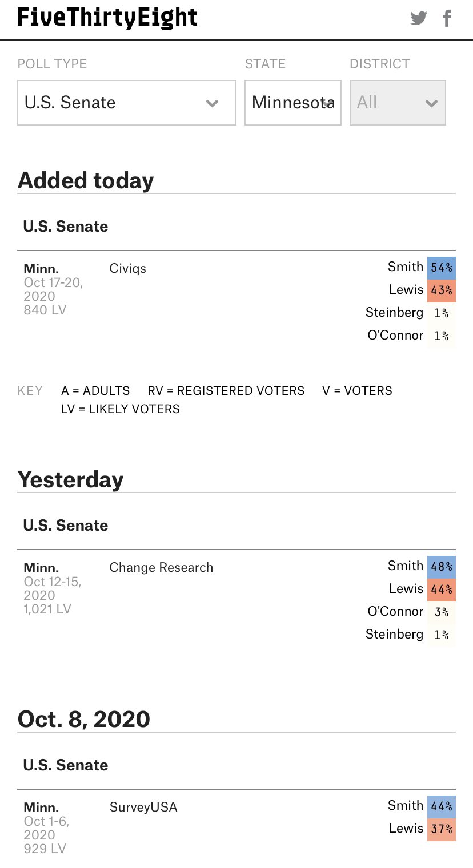Open the Civiqs pollster link
Image resolution: width=473 pixels, height=868 pixels.
coord(128,268)
